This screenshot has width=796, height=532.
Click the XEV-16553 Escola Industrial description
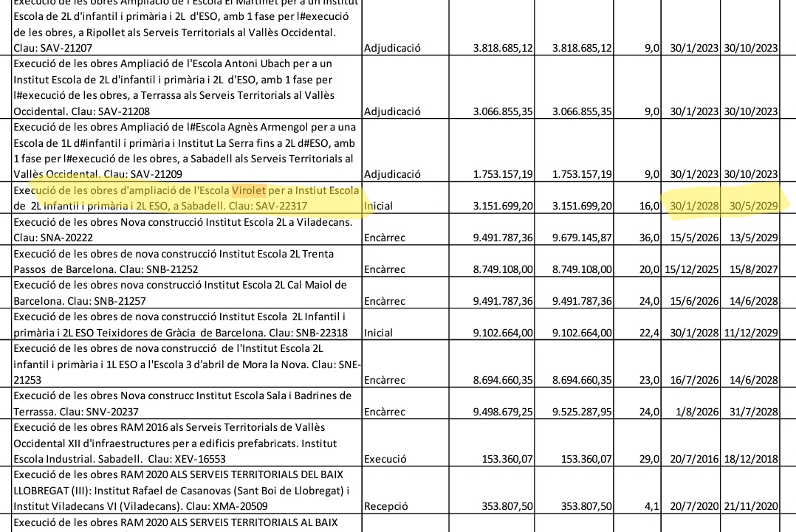click(187, 443)
